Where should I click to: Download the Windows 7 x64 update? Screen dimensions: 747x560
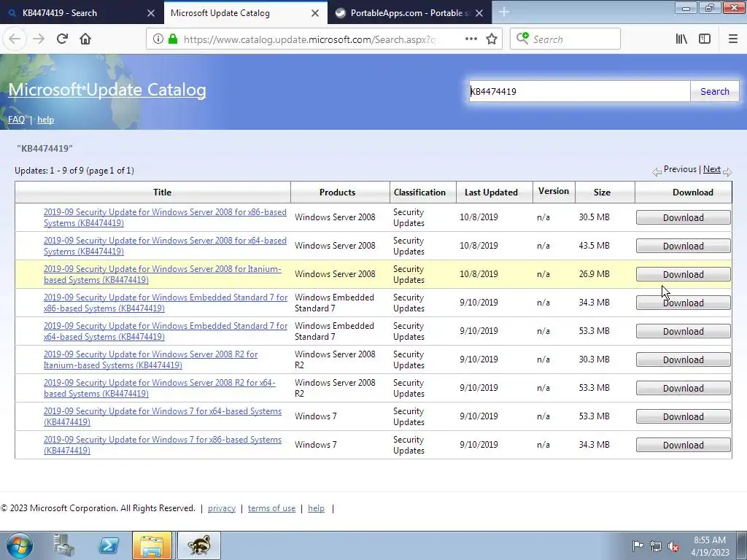(x=683, y=416)
